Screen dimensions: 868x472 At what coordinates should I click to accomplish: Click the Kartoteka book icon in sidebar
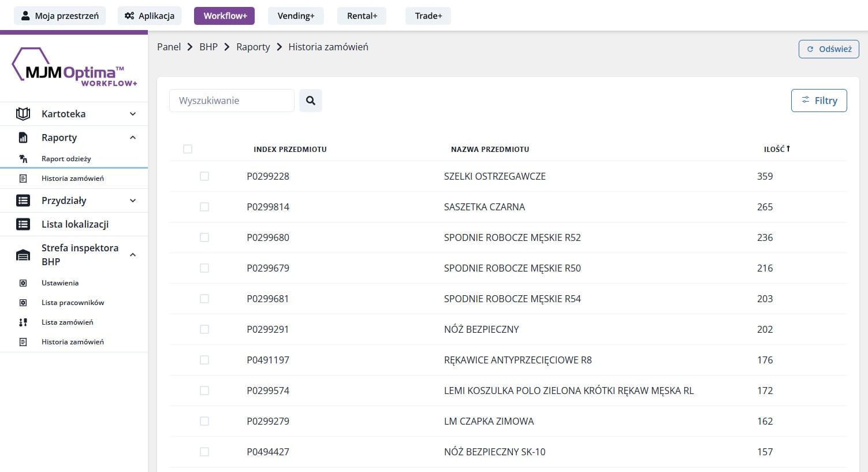[23, 114]
